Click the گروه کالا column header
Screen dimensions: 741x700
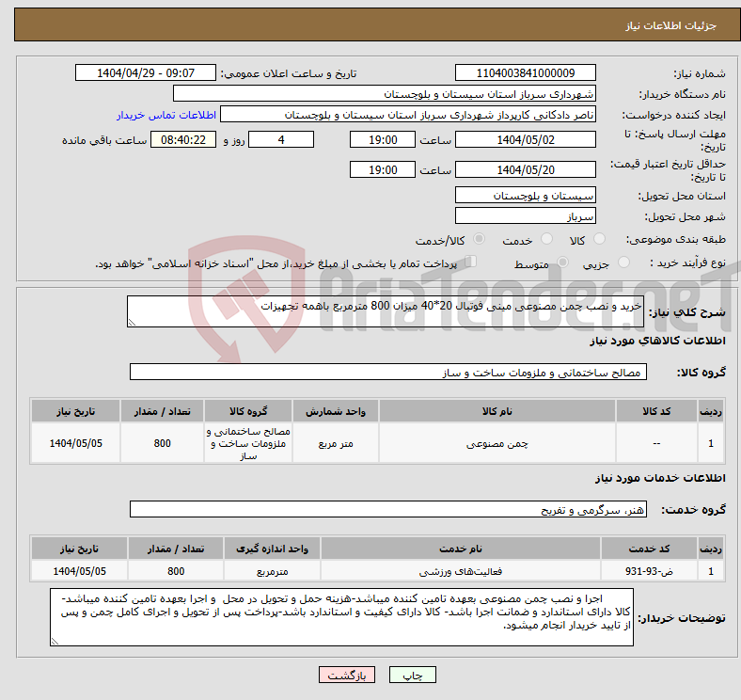click(248, 411)
